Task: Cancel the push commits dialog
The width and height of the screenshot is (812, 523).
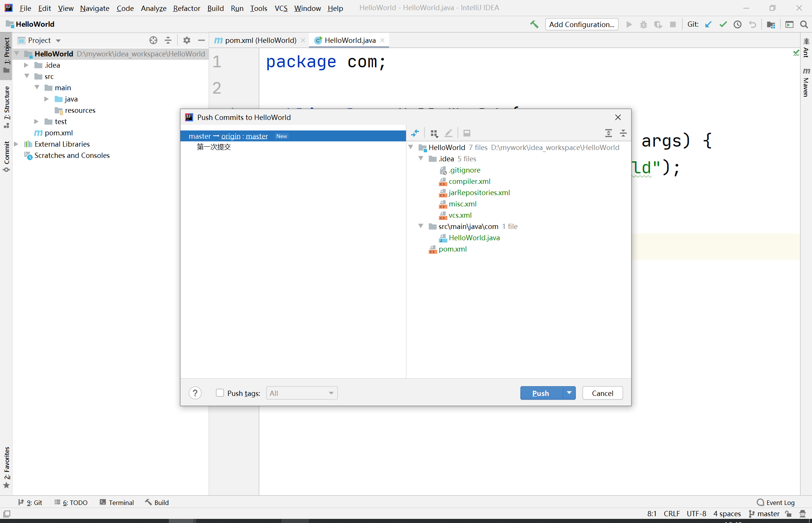Action: pyautogui.click(x=602, y=393)
